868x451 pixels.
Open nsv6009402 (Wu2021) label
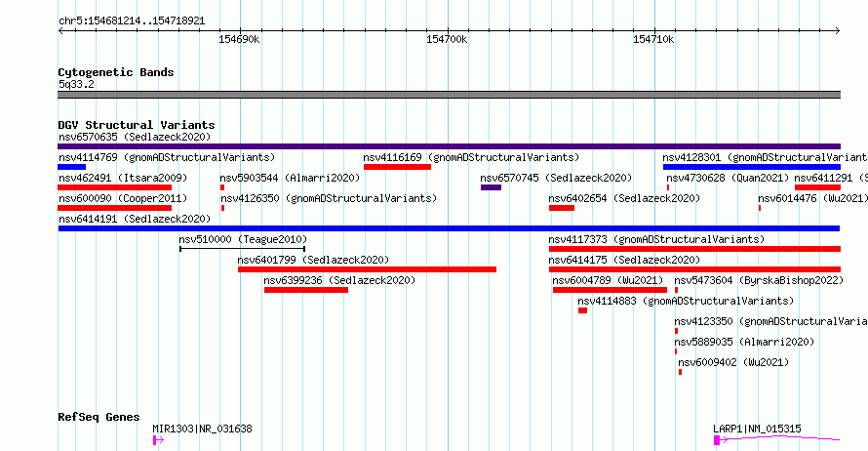coord(733,362)
